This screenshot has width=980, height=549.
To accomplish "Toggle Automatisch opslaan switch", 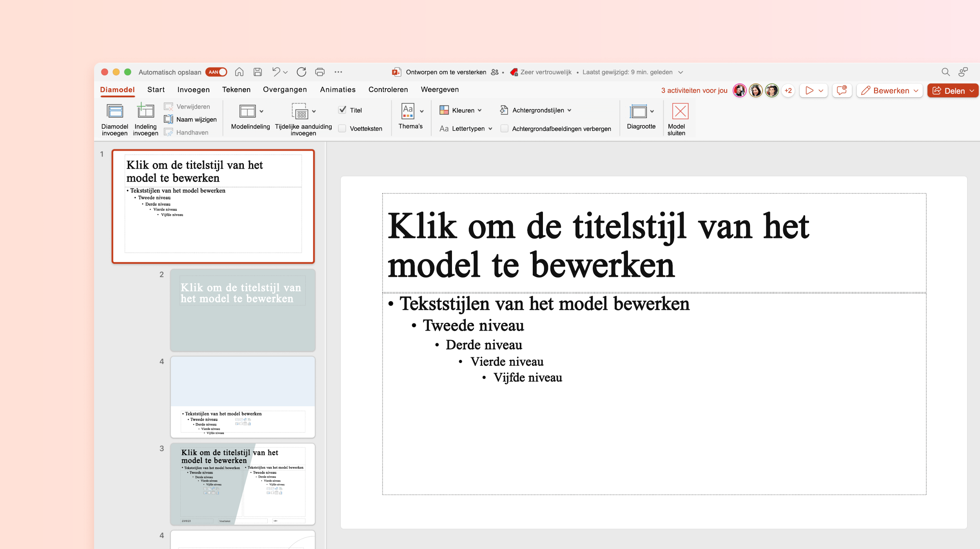I will click(216, 72).
